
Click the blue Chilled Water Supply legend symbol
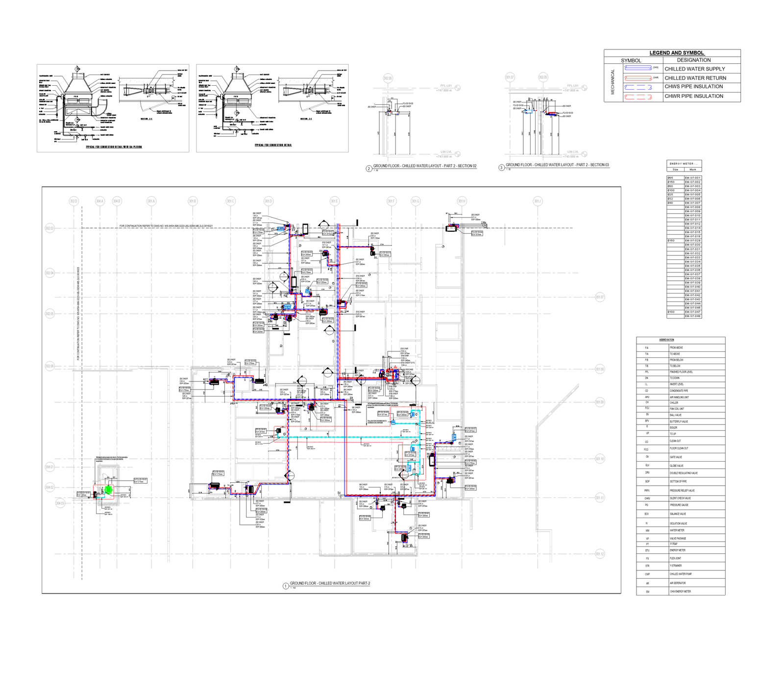click(637, 68)
